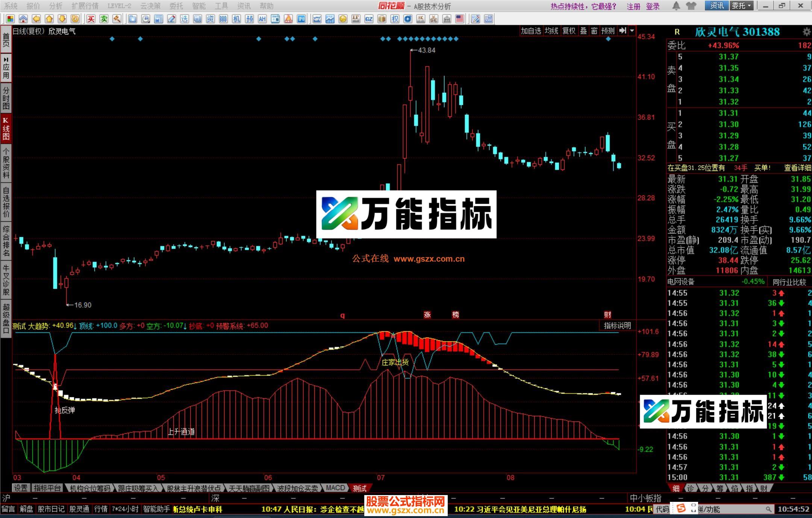
Task: Toggle 均线 moving averages on the chart
Action: point(551,32)
